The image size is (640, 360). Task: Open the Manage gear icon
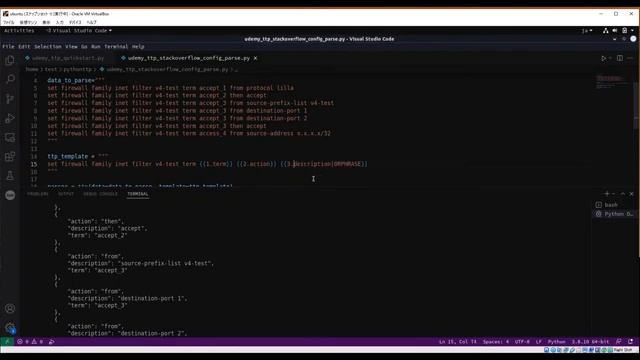click(10, 328)
